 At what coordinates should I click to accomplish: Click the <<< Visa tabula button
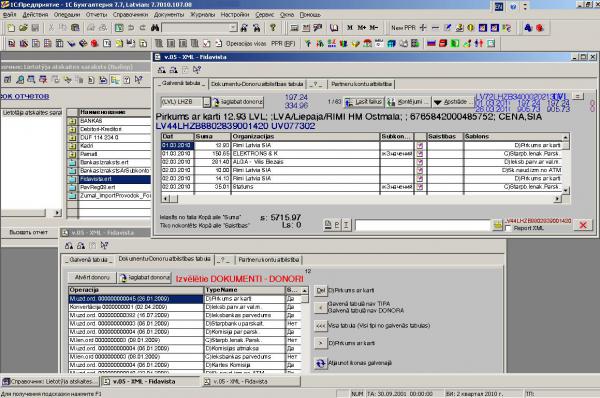(320, 326)
